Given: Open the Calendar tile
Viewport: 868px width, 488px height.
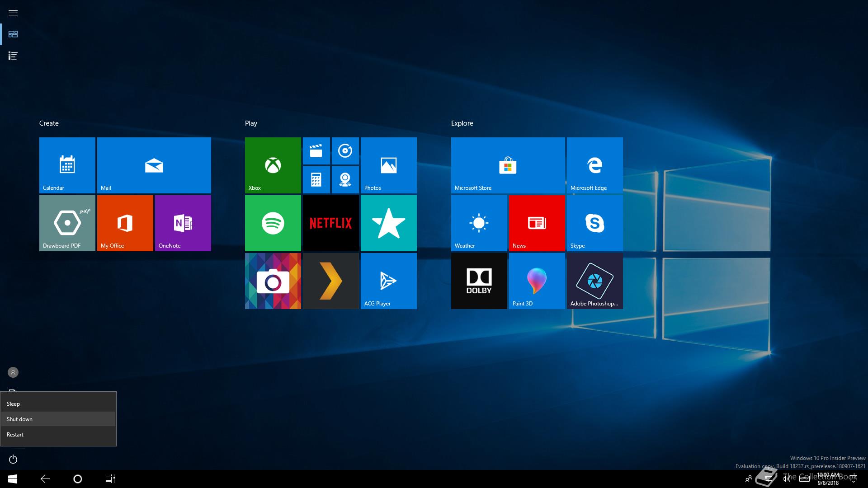Looking at the screenshot, I should tap(67, 165).
